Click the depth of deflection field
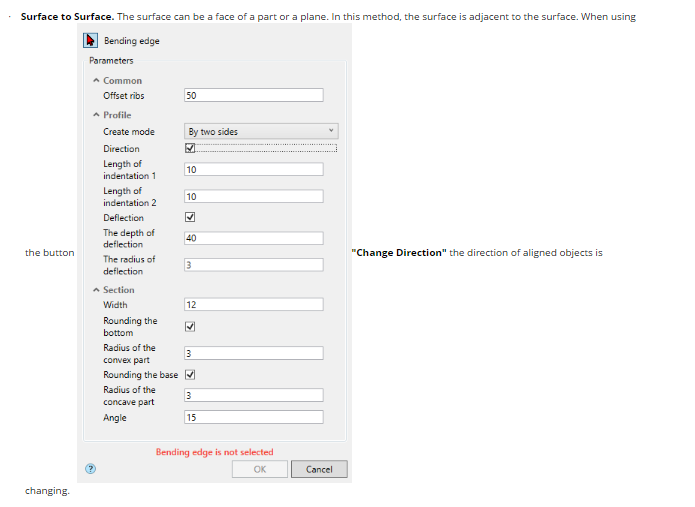Viewport: 695px width, 507px height. (253, 238)
